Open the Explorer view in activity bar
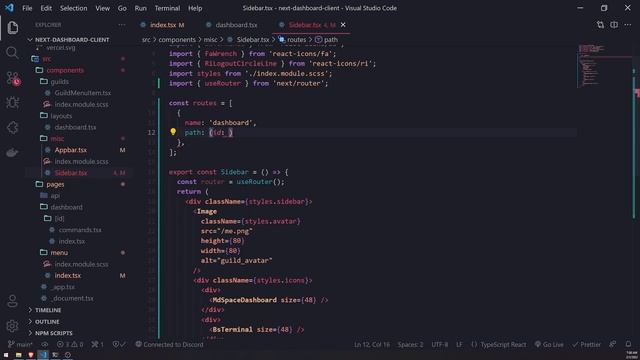The width and height of the screenshot is (640, 360). click(x=13, y=28)
